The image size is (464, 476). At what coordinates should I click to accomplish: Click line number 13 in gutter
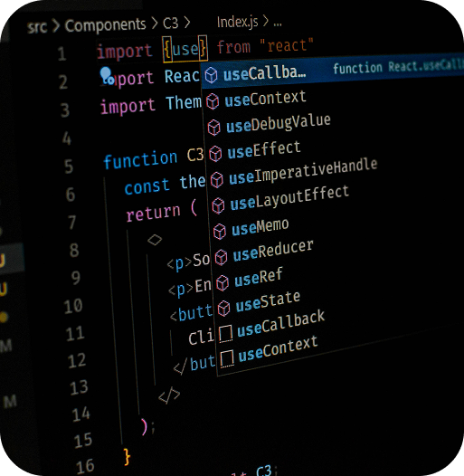79,388
